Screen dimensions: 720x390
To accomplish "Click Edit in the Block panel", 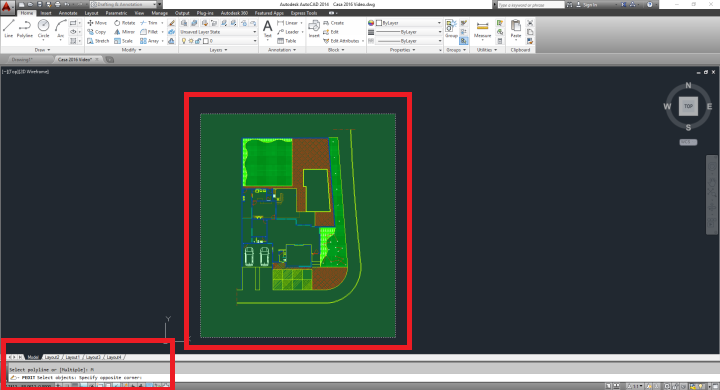I will (x=331, y=32).
